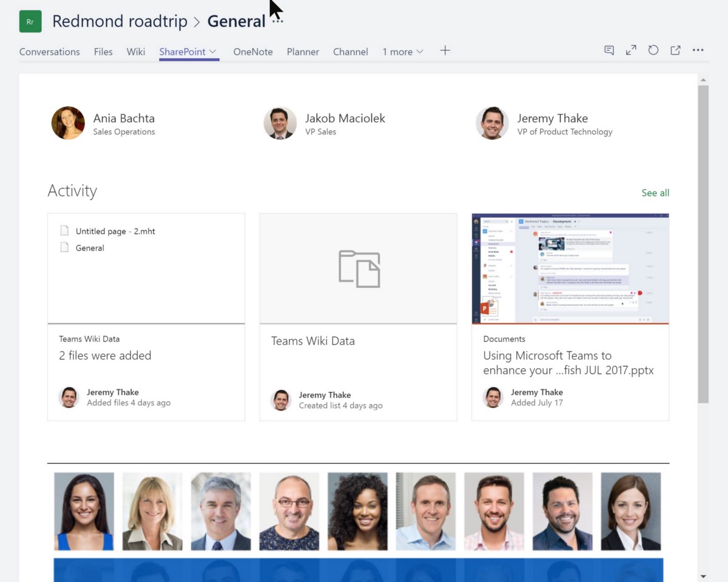Click the scrollbar down arrow
Viewport: 728px width, 582px height.
coord(703,577)
